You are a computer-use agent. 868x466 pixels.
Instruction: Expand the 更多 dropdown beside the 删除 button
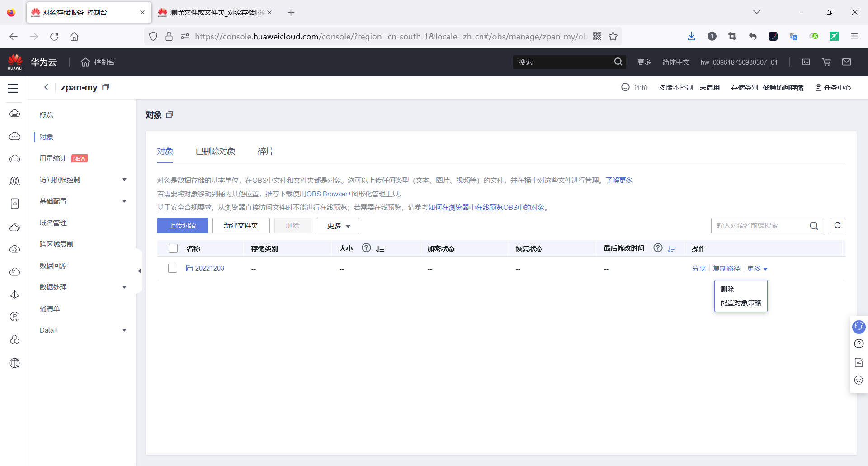[x=337, y=225]
